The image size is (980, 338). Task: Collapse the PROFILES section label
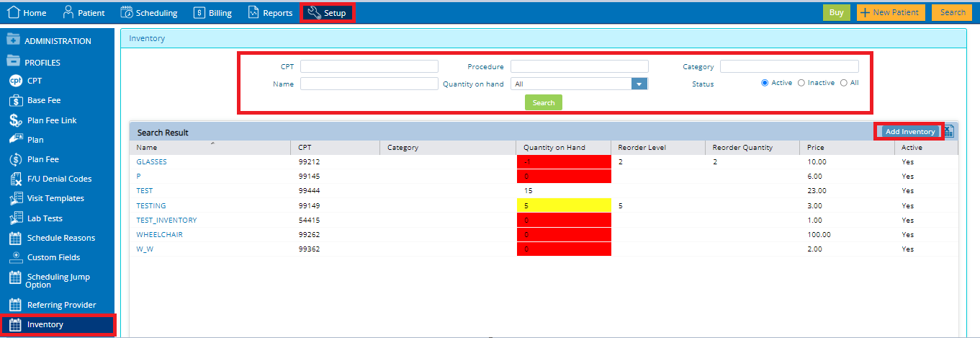(42, 63)
